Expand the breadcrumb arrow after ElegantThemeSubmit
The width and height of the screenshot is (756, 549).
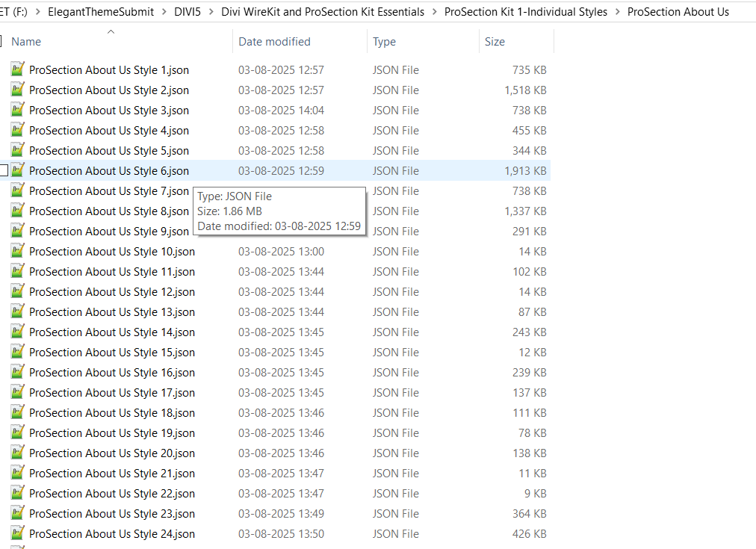(x=164, y=11)
